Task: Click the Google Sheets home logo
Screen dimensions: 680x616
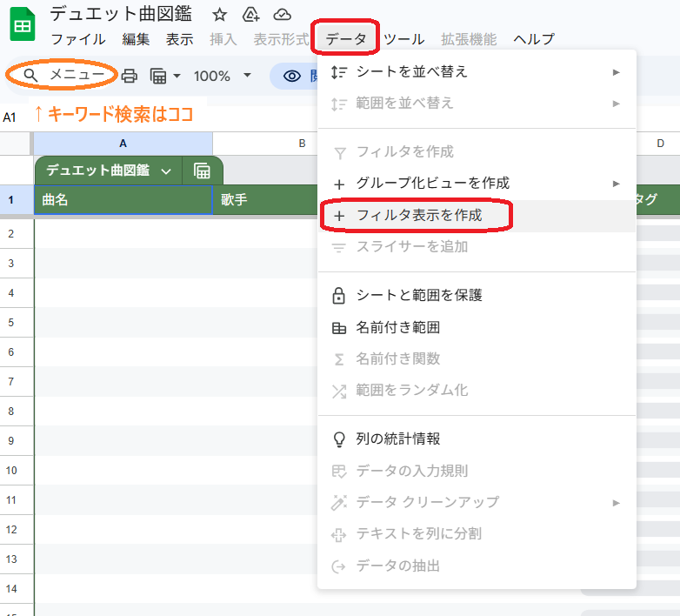Action: 22,25
